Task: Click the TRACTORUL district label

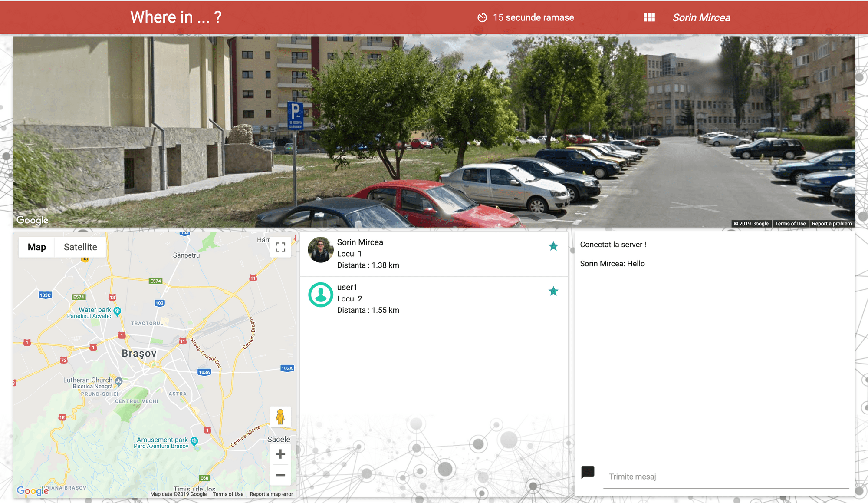Action: pyautogui.click(x=147, y=324)
